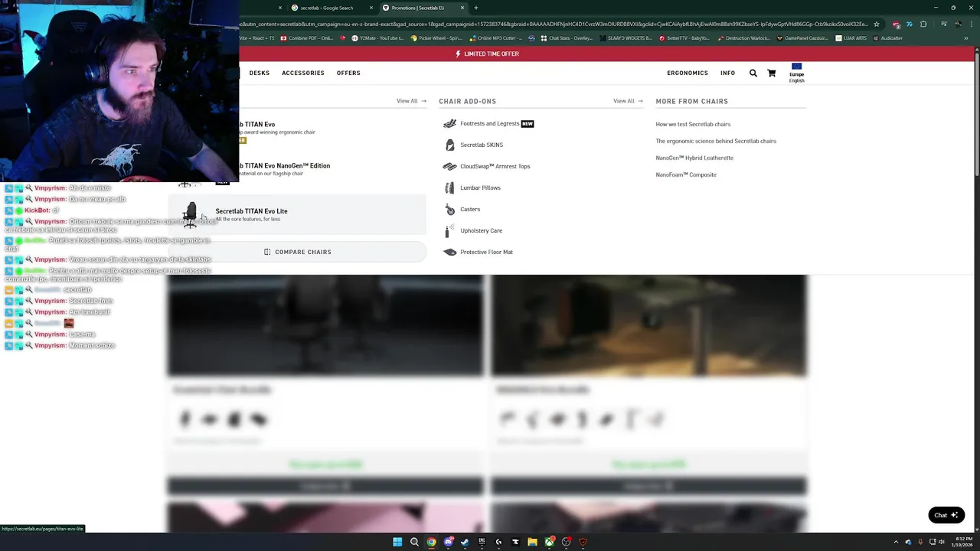Open the Chrome extensions puzzle icon
The width and height of the screenshot is (980, 551).
pyautogui.click(x=924, y=24)
